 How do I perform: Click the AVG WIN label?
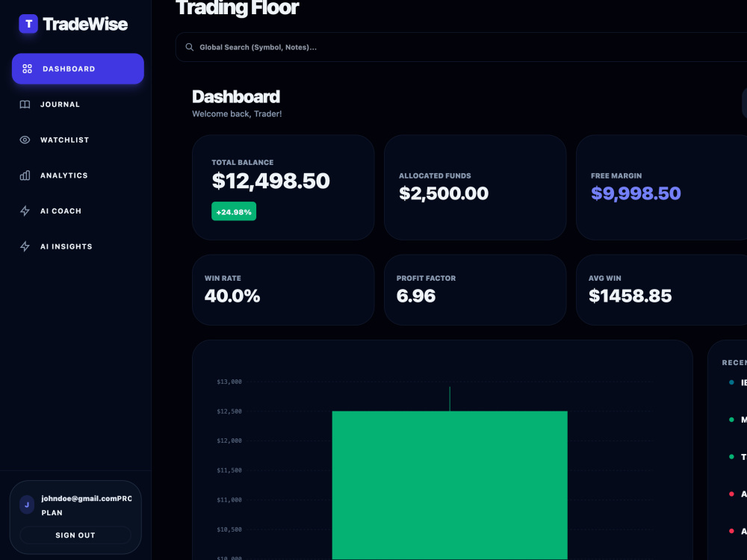[604, 278]
